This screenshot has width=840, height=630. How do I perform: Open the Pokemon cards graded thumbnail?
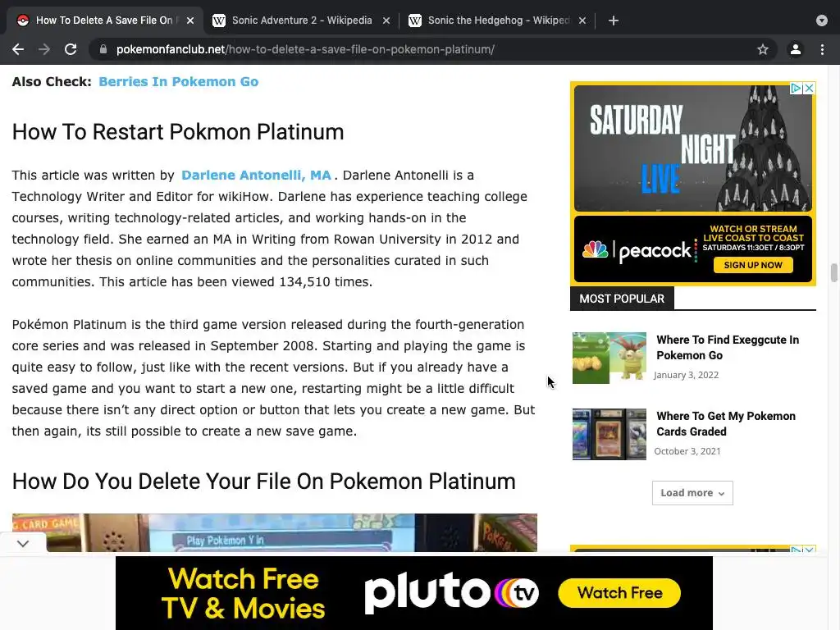point(609,435)
